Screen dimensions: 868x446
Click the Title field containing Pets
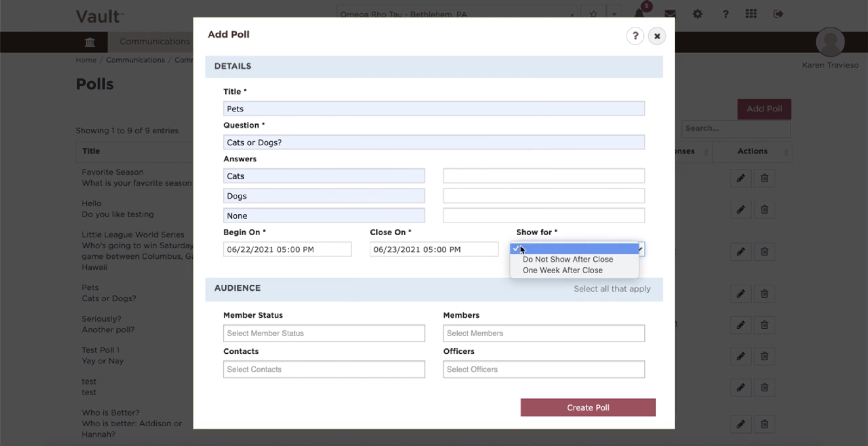(x=434, y=108)
